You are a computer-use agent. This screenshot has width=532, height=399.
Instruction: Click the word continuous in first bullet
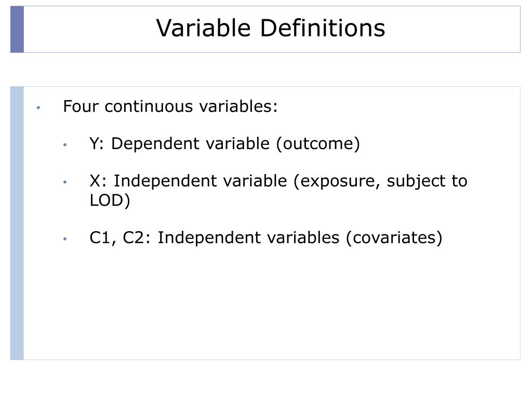[149, 107]
